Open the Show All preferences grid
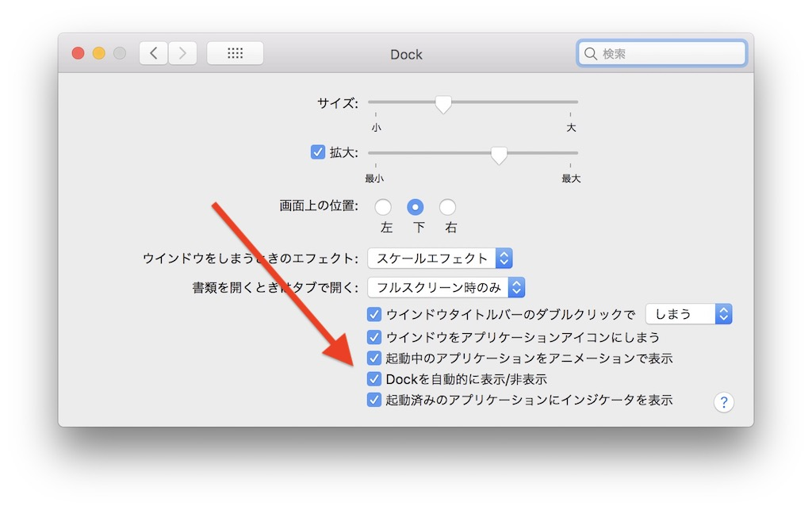 [235, 53]
